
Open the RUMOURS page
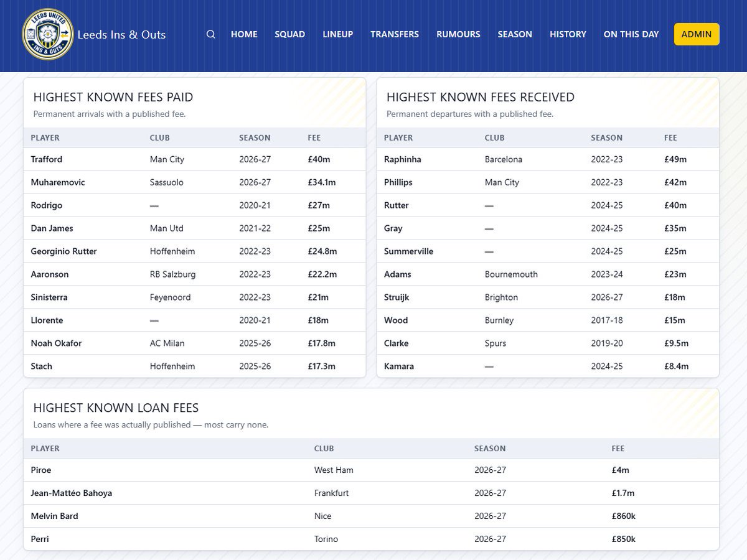coord(458,34)
